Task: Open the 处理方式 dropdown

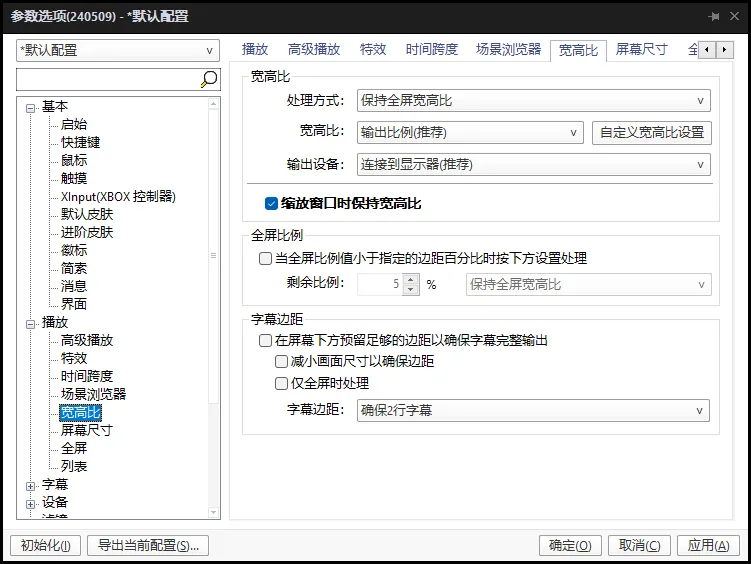Action: click(534, 101)
